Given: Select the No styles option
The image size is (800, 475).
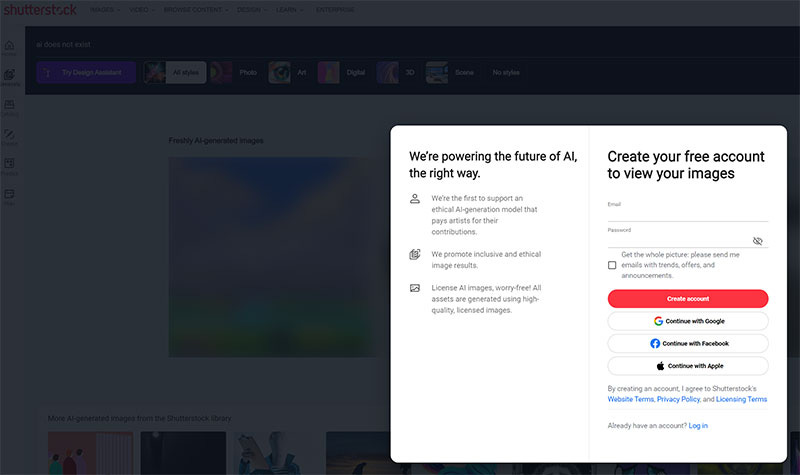Looking at the screenshot, I should [506, 72].
